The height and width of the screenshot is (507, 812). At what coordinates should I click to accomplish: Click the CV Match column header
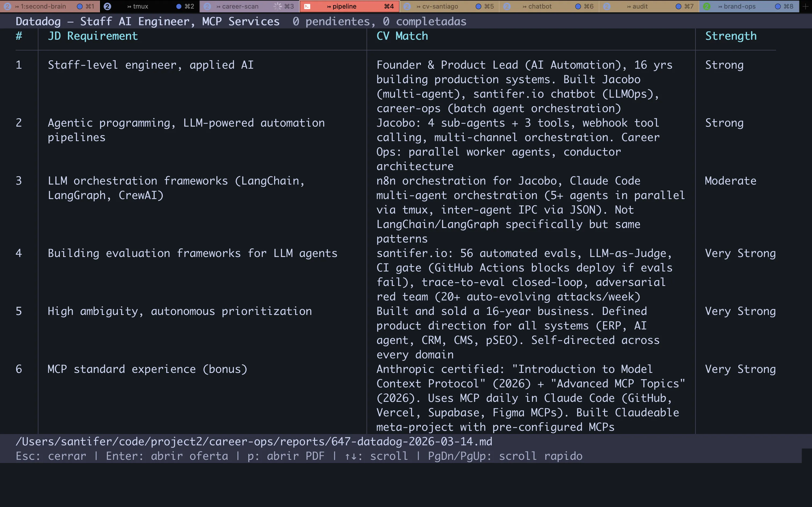tap(402, 36)
